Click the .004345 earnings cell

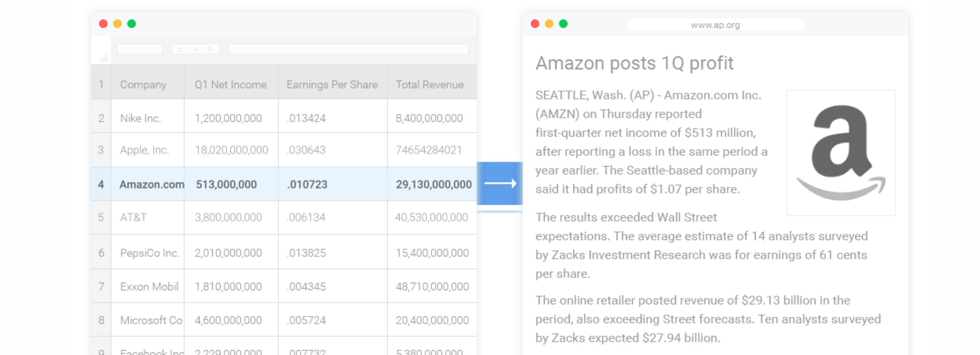coord(333,286)
